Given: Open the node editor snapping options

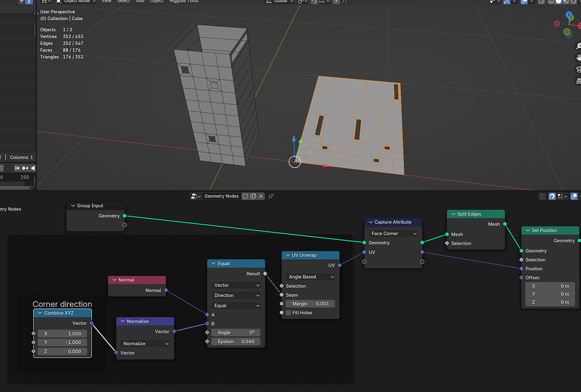Looking at the screenshot, I should pyautogui.click(x=562, y=196).
